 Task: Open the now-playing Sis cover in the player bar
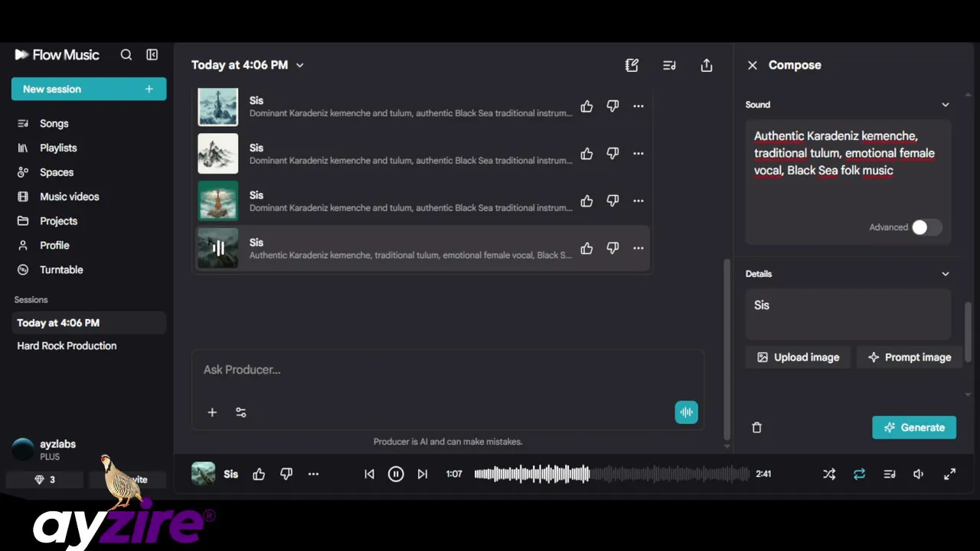click(x=203, y=474)
